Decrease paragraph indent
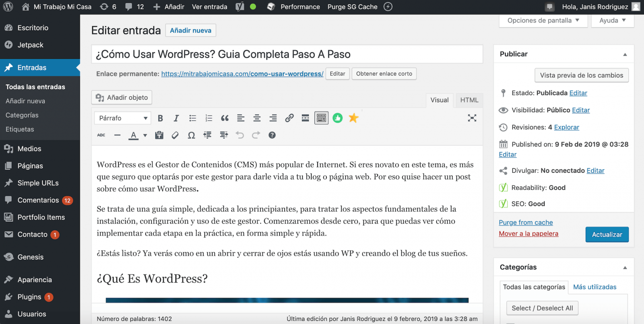The image size is (644, 324). click(208, 135)
